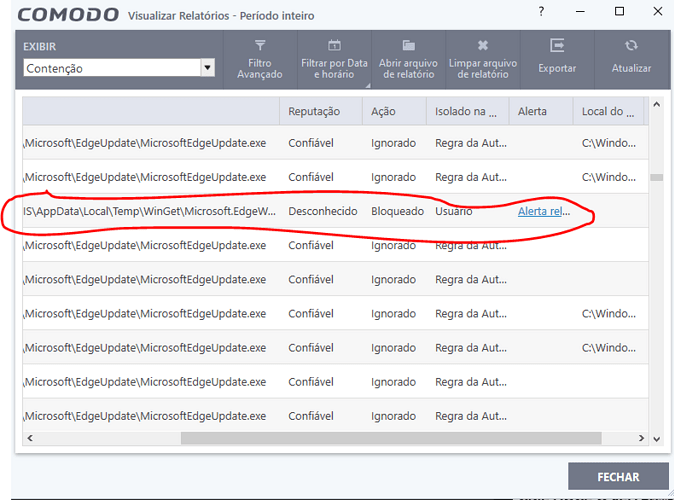
Task: Click the Exportar icon
Action: (x=557, y=46)
